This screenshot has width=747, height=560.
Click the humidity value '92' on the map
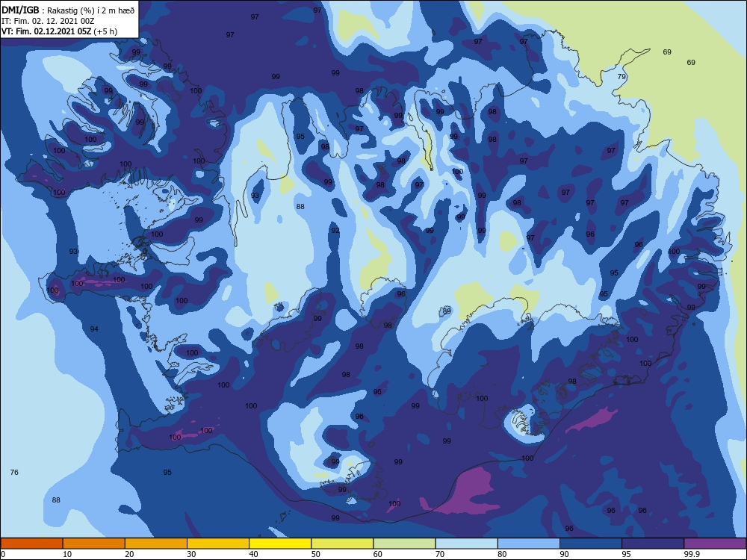click(335, 231)
